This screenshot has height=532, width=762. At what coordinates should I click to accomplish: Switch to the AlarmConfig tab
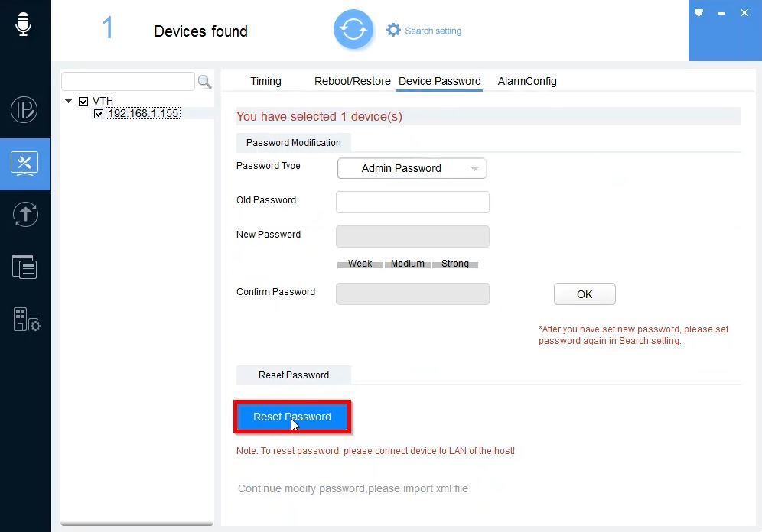point(527,81)
